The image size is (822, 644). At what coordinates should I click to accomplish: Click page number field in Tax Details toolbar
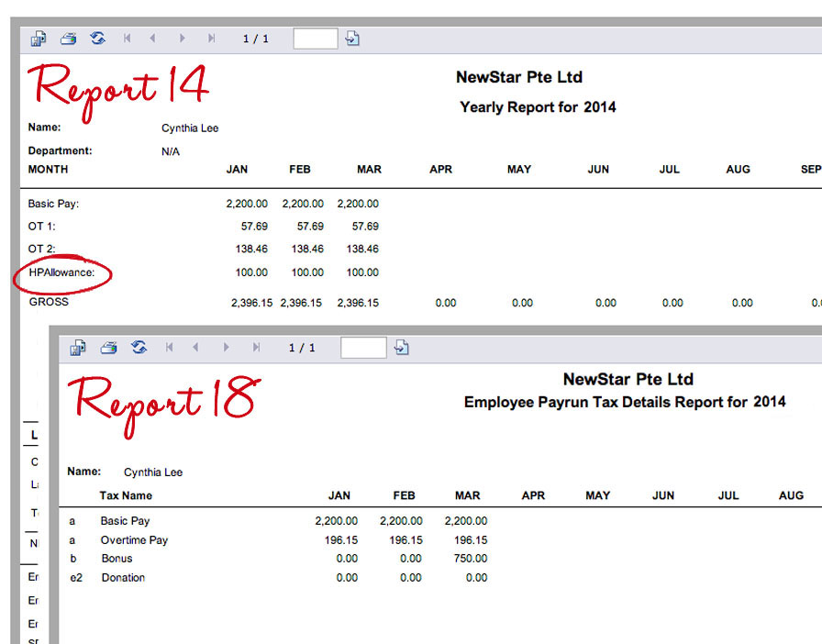363,347
